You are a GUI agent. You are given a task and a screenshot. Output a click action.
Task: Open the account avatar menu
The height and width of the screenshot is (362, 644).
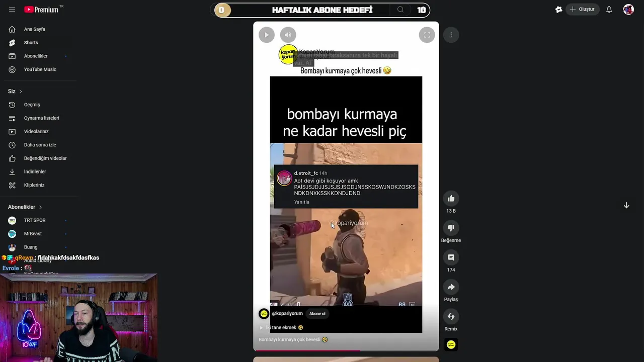tap(628, 9)
